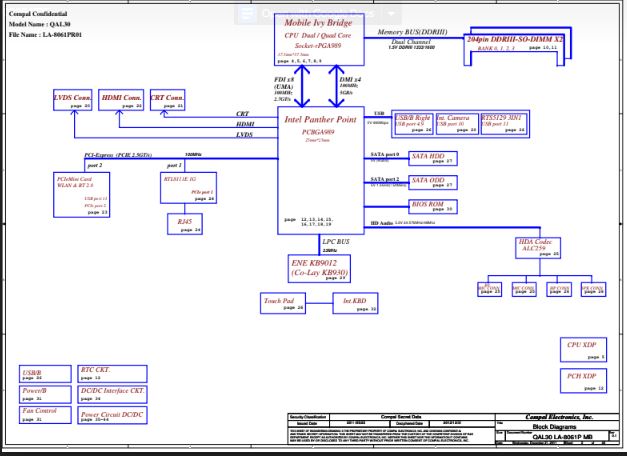Click the 'RTC CKT.' block
The width and height of the screenshot is (627, 456).
click(112, 374)
